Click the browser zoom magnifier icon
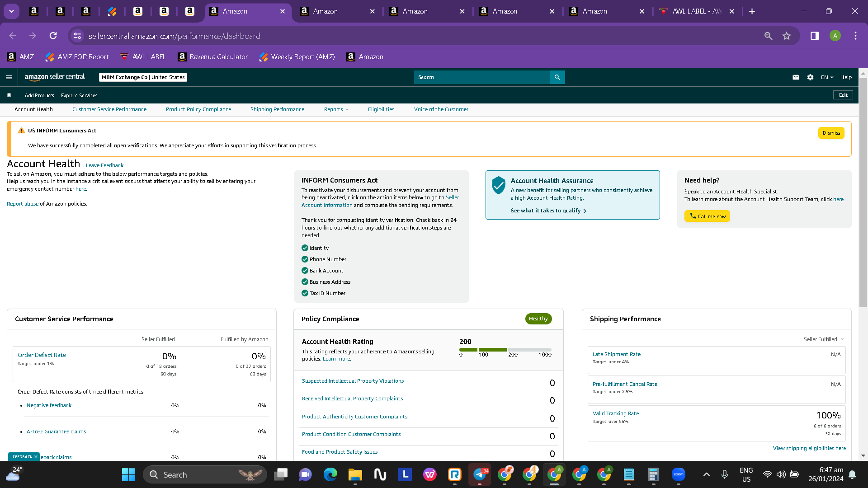The height and width of the screenshot is (488, 868). [768, 36]
